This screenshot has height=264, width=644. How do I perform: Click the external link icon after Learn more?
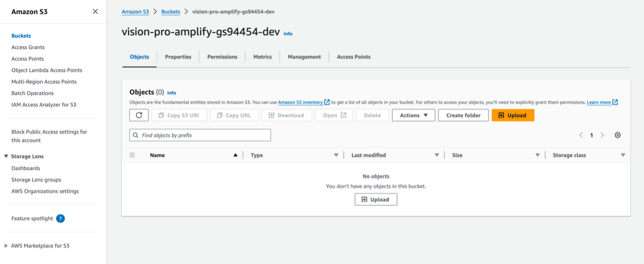(x=615, y=102)
